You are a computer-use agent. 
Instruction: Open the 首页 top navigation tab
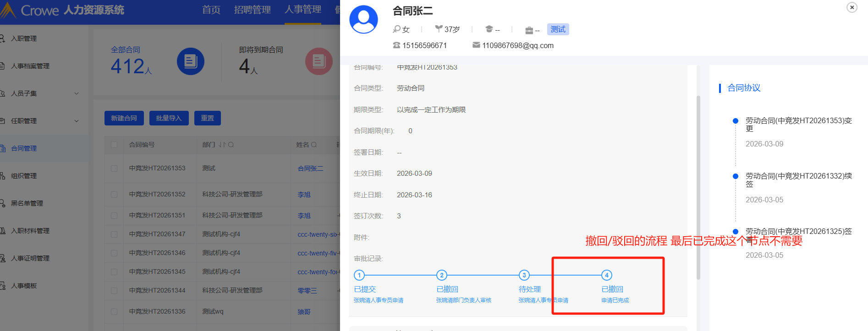pyautogui.click(x=211, y=10)
